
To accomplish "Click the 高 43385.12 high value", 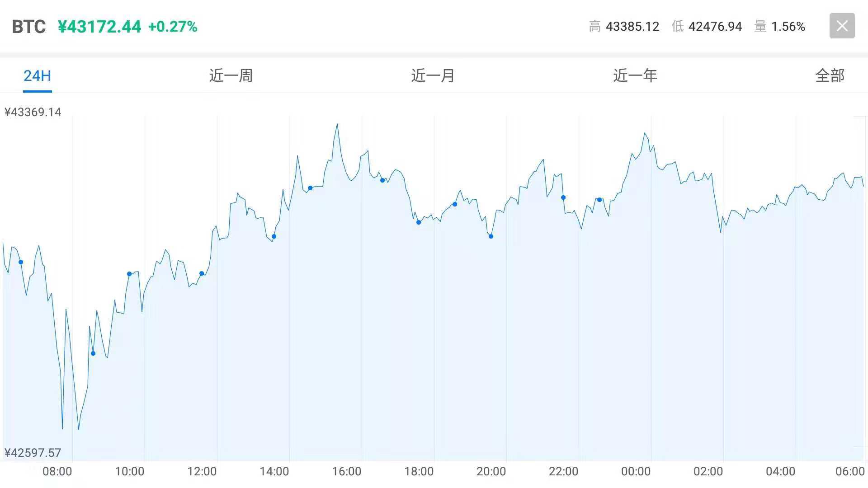I will coord(624,27).
